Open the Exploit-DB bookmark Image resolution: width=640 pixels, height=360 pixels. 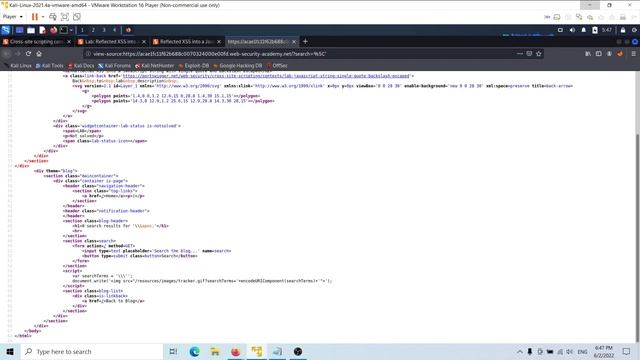pyautogui.click(x=193, y=65)
